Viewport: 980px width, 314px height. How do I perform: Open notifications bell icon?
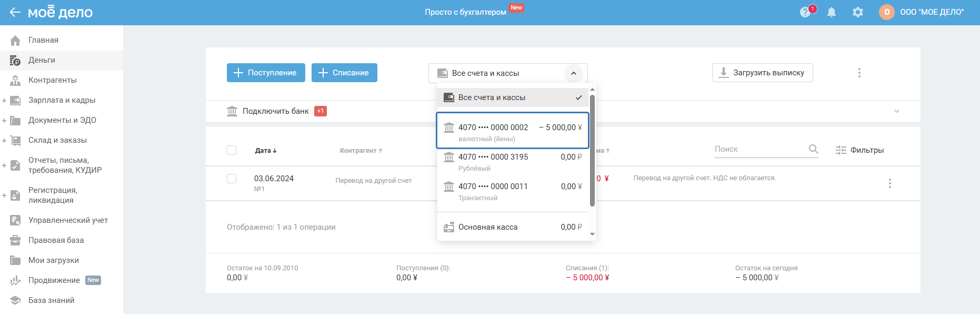[x=832, y=12]
